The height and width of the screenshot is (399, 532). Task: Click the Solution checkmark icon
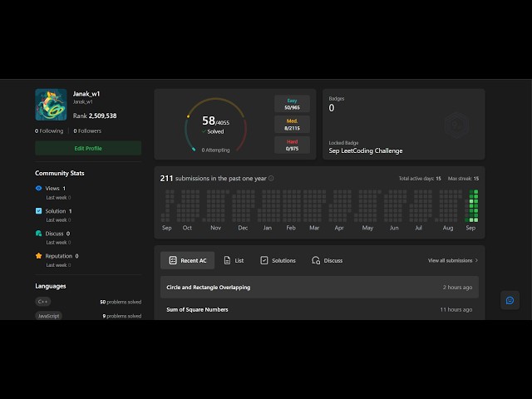39,210
